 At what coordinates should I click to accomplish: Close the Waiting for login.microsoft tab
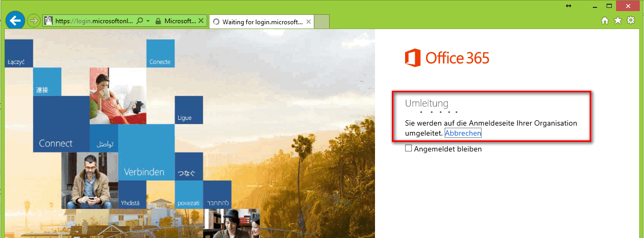pos(309,22)
